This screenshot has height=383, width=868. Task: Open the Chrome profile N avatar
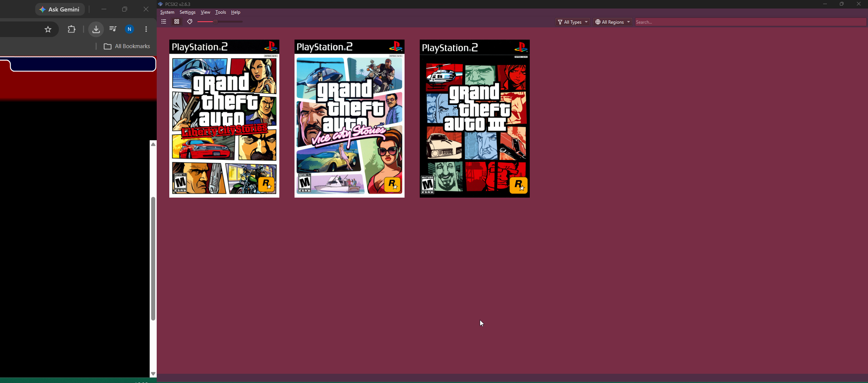click(x=129, y=29)
